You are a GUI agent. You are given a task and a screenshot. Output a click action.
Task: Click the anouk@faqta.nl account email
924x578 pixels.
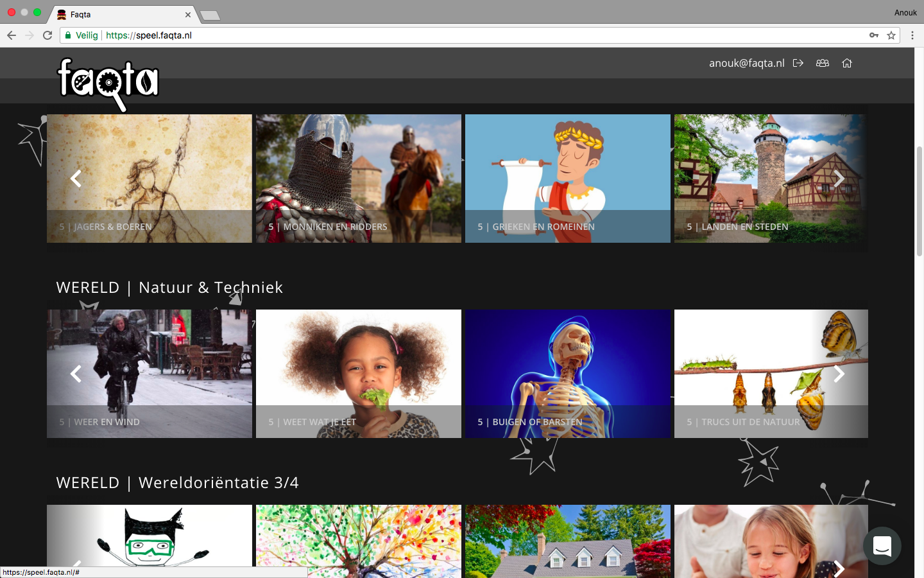pyautogui.click(x=747, y=63)
